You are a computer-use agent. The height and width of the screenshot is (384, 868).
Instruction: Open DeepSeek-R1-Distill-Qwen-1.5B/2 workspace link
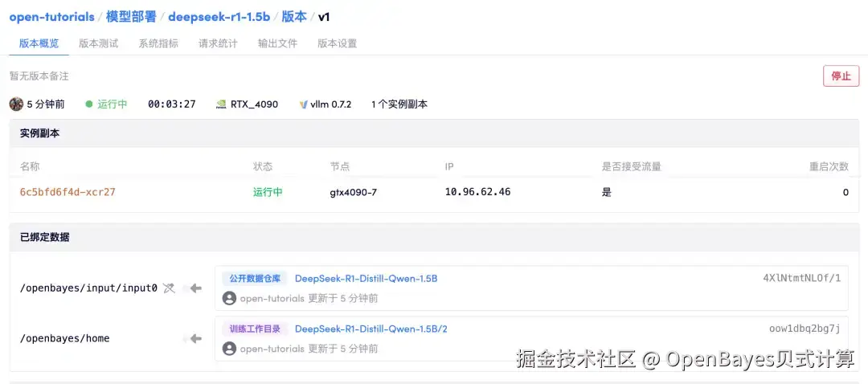click(x=371, y=329)
